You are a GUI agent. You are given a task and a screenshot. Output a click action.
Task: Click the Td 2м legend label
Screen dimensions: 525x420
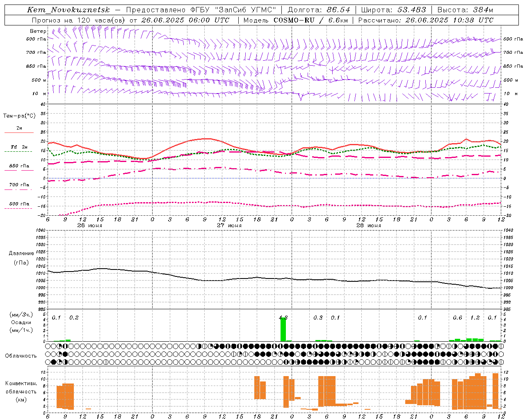[19, 147]
